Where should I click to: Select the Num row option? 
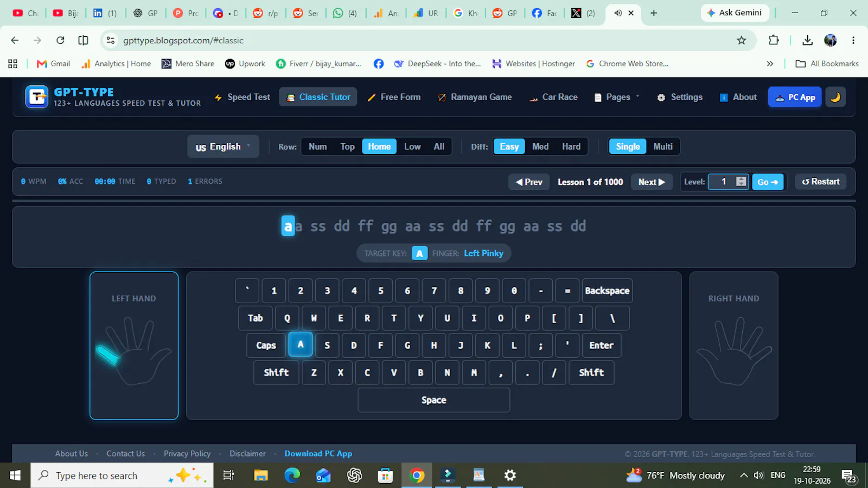click(318, 146)
